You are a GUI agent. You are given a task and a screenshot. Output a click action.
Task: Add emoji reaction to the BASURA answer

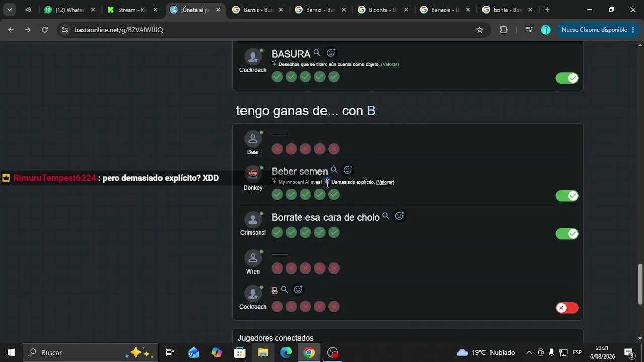(331, 53)
